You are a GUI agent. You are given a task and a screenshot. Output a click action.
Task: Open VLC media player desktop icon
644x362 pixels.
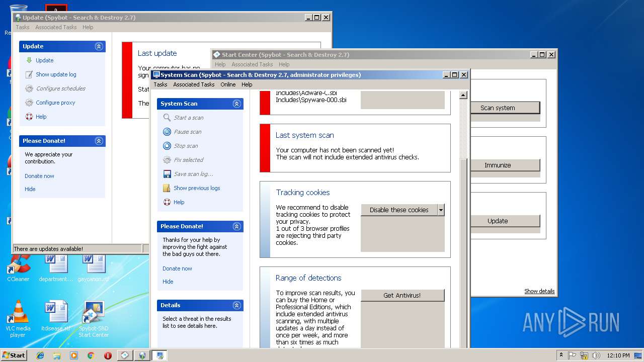click(x=18, y=319)
